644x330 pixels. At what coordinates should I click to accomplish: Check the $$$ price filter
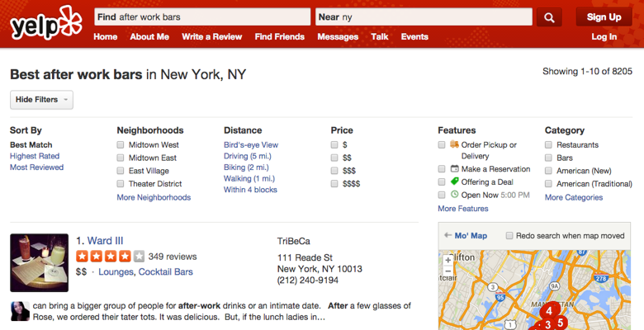click(334, 171)
